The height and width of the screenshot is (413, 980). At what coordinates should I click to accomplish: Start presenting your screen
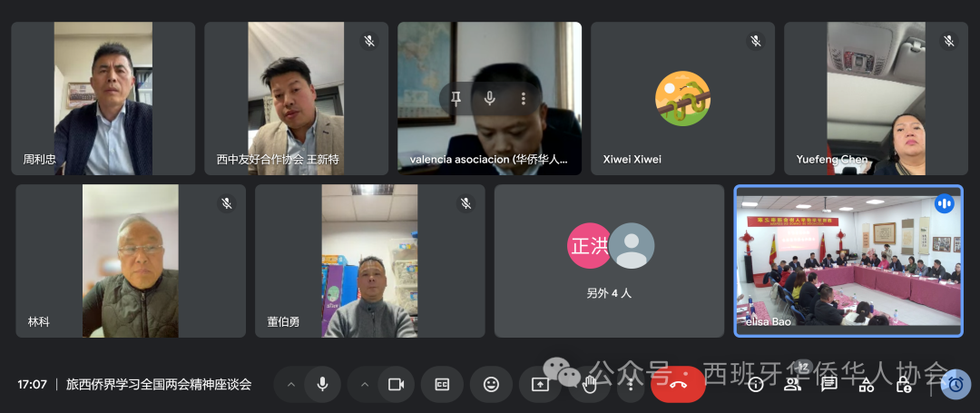(540, 384)
